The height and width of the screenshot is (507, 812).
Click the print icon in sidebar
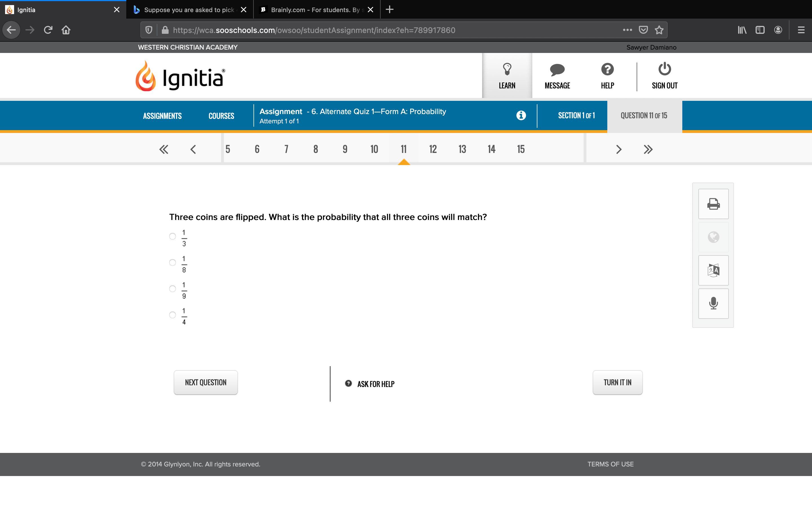(713, 204)
